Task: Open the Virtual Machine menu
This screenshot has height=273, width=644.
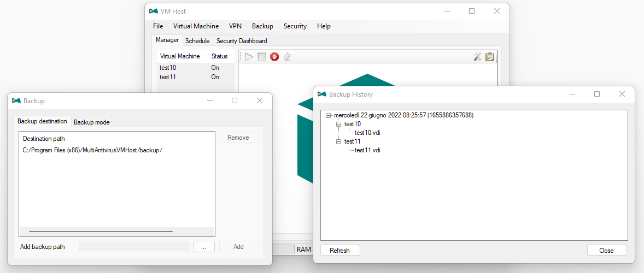Action: coord(196,26)
